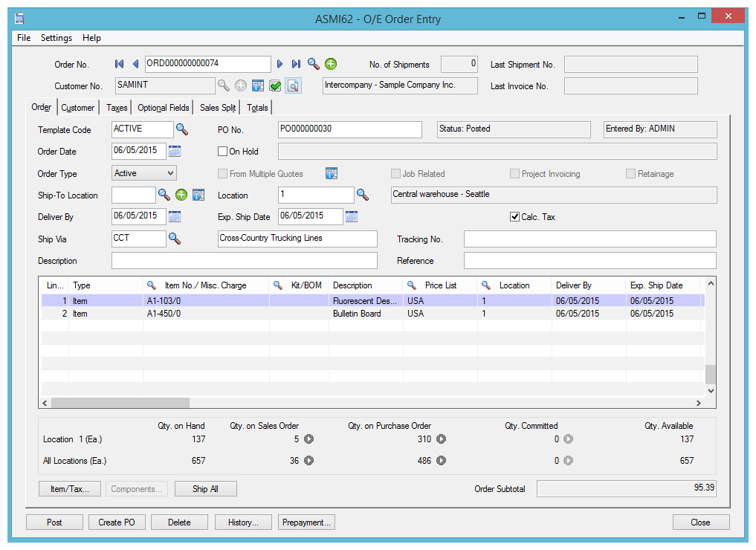Click the Create PO button
The image size is (756, 550).
pos(117,522)
